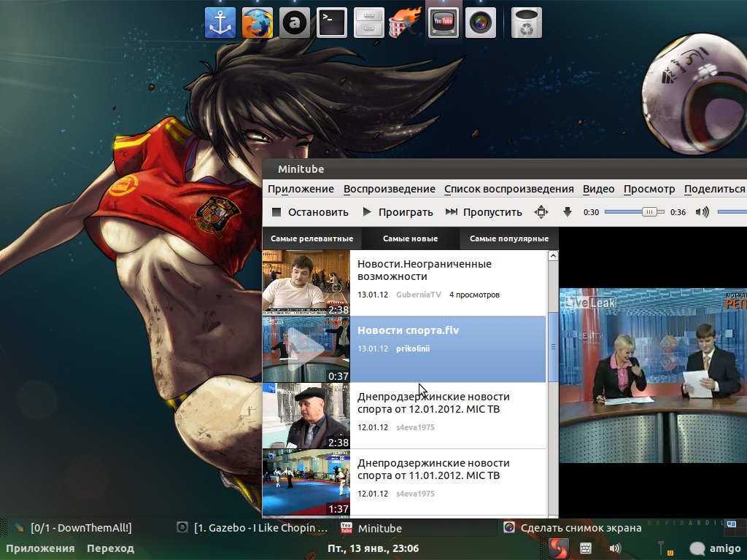Viewport: 747px width, 560px height.
Task: Open the Поделиться menu
Action: coord(715,189)
